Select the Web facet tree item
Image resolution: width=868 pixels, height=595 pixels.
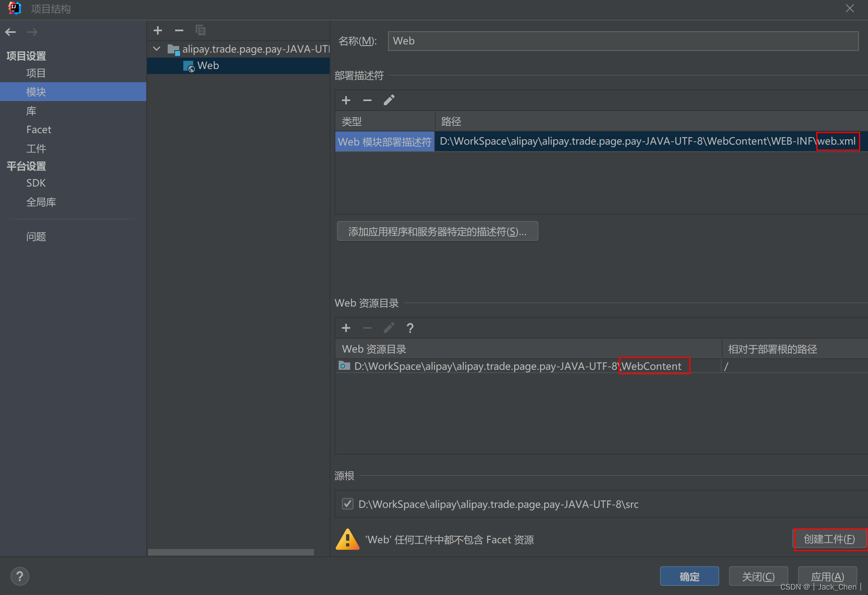[x=238, y=66]
